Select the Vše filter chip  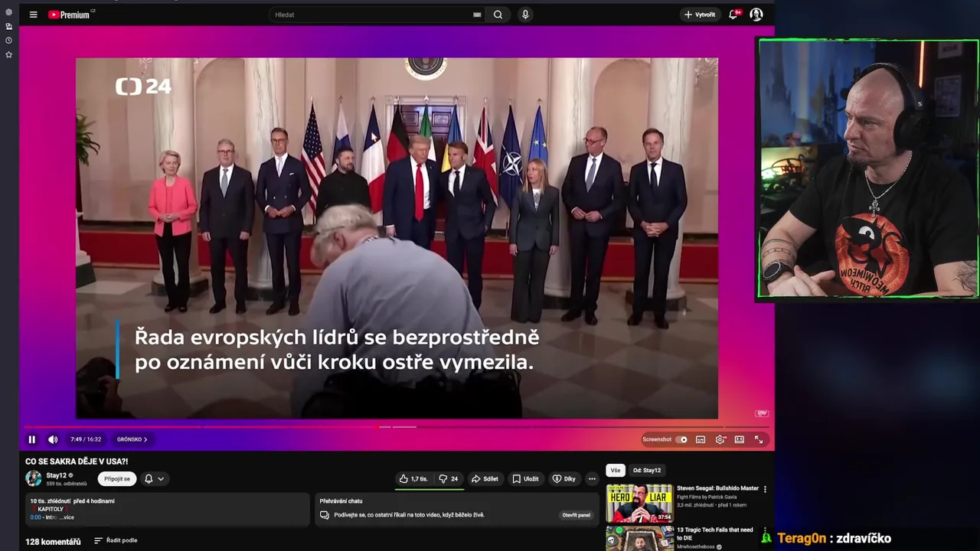[x=616, y=470]
